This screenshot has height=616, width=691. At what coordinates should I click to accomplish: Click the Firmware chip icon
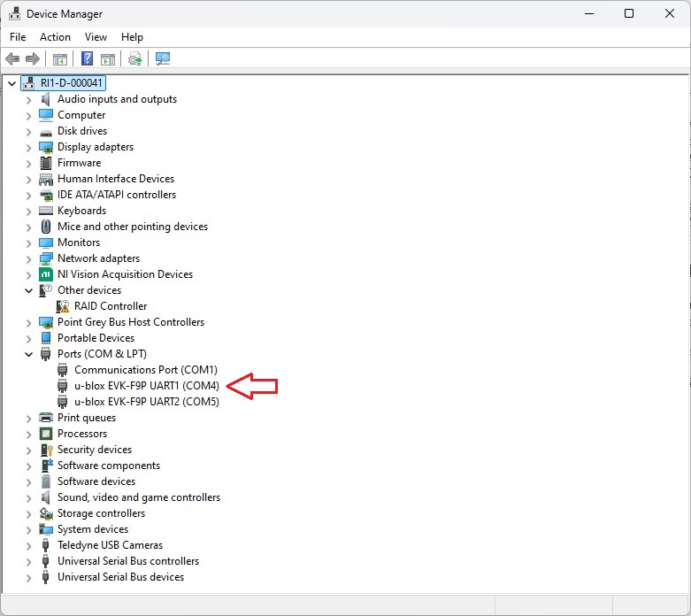(46, 163)
